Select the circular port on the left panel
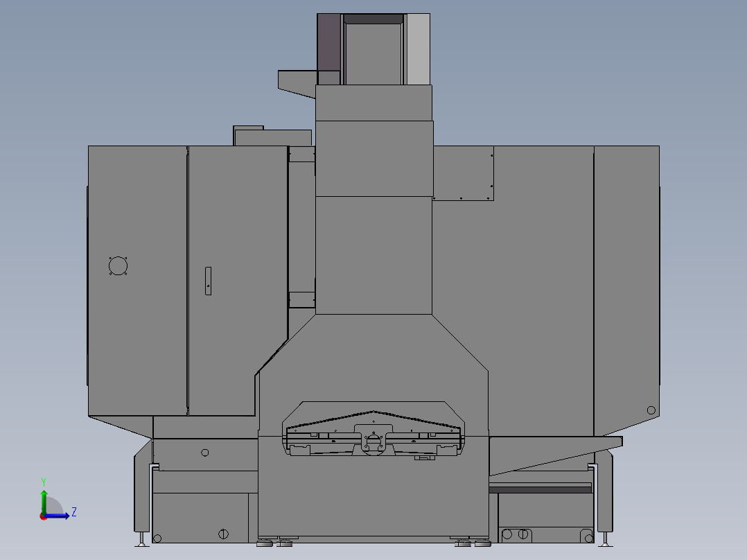The width and height of the screenshot is (747, 560). (x=118, y=266)
